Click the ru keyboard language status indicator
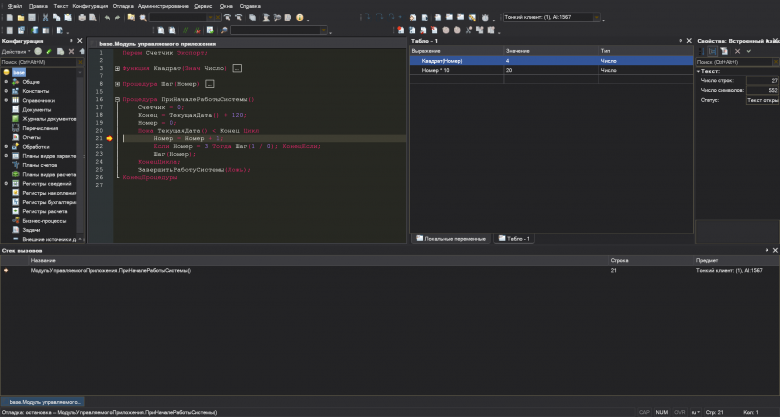The width and height of the screenshot is (780, 417). [695, 412]
